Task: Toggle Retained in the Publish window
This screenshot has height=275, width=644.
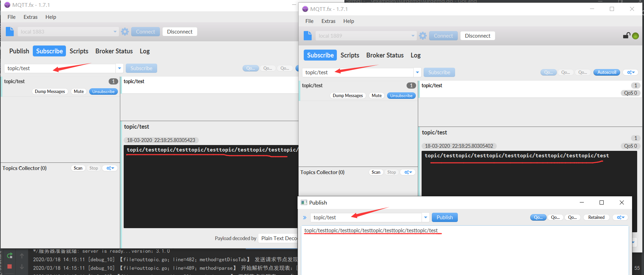Action: tap(597, 218)
